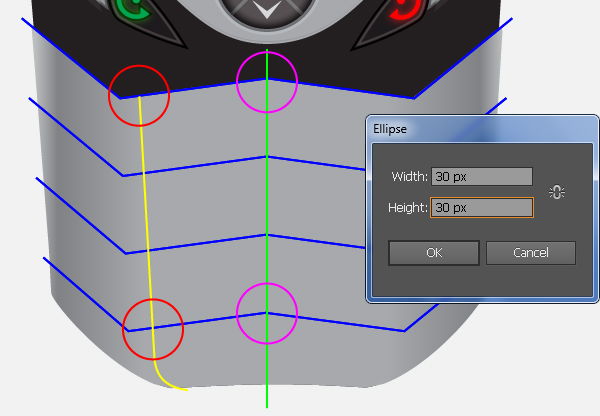Click the green call icon
Image resolution: width=600 pixels, height=416 pixels.
click(x=135, y=9)
